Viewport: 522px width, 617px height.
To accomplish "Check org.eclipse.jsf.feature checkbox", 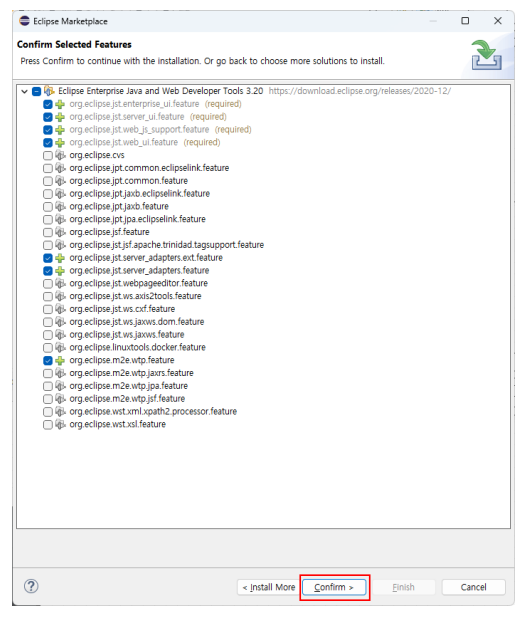I will coord(48,232).
